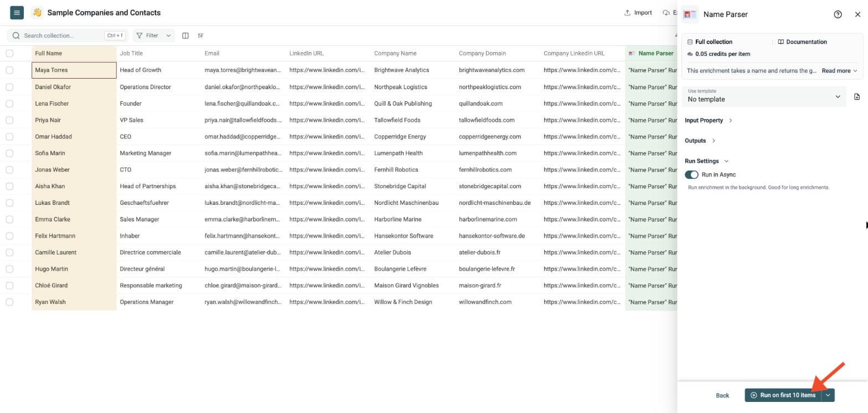Image resolution: width=868 pixels, height=413 pixels.
Task: Open the run options arrow dropdown
Action: (828, 395)
